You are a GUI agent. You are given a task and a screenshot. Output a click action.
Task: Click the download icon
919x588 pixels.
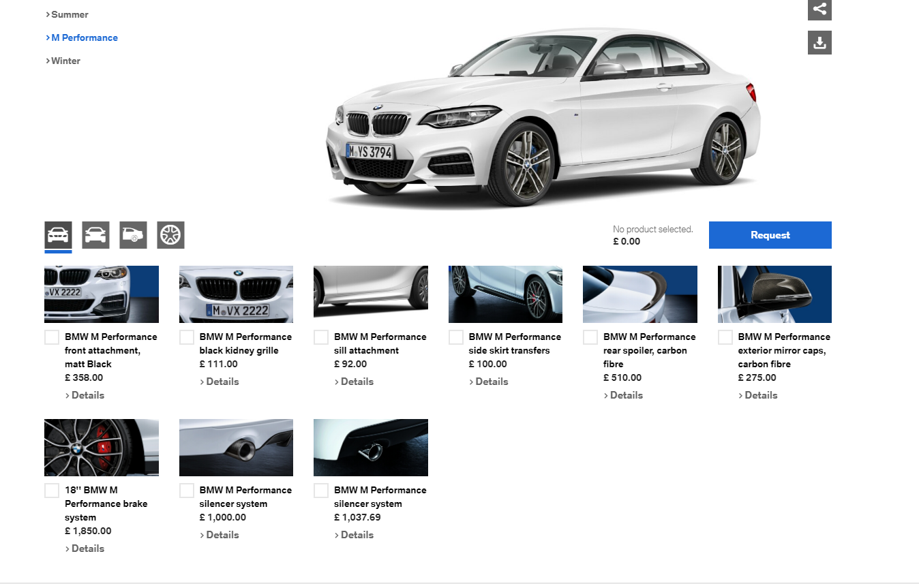pyautogui.click(x=819, y=42)
